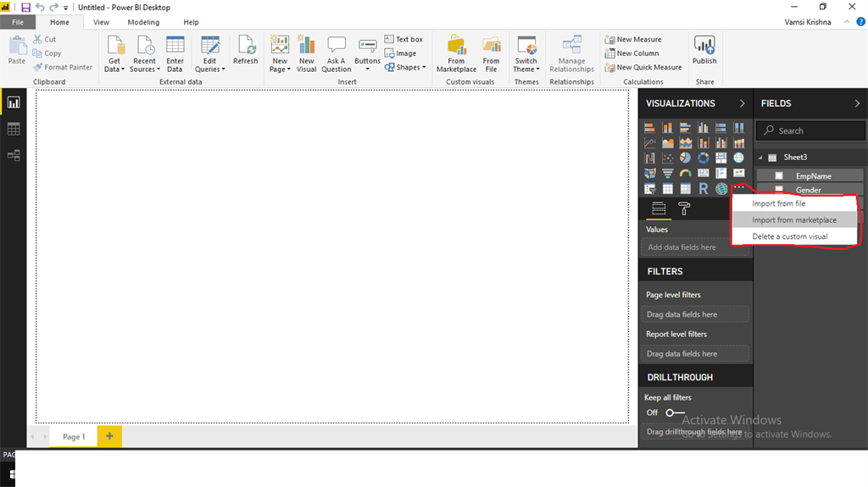This screenshot has width=868, height=487.
Task: Open the Recent Sources dropdown
Action: tap(144, 53)
